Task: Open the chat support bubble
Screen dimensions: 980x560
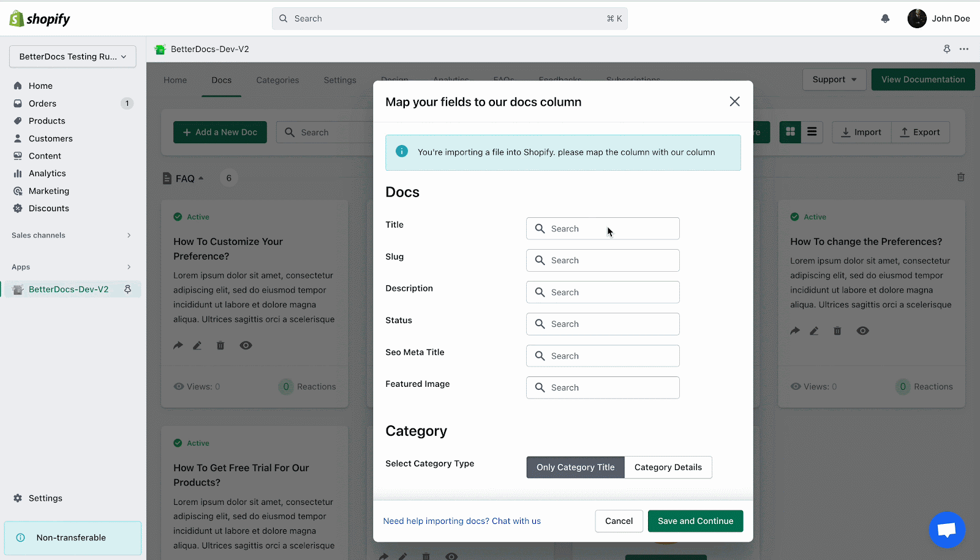Action: click(946, 529)
